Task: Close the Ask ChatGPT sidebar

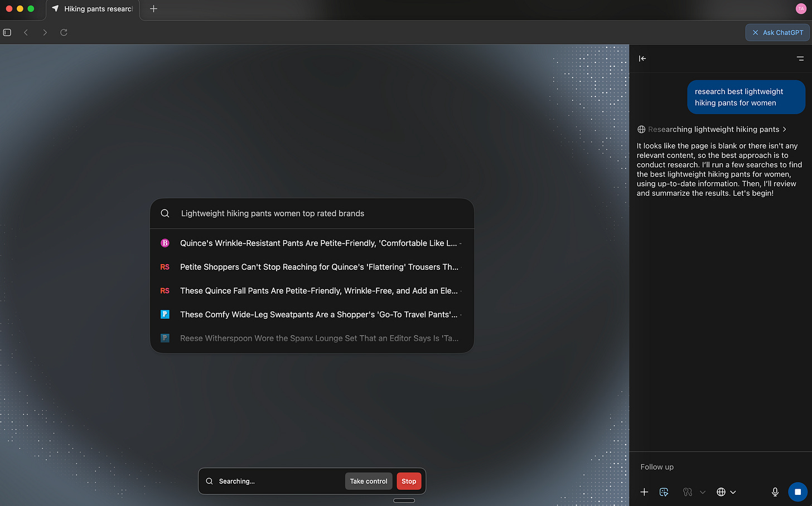Action: (755, 32)
